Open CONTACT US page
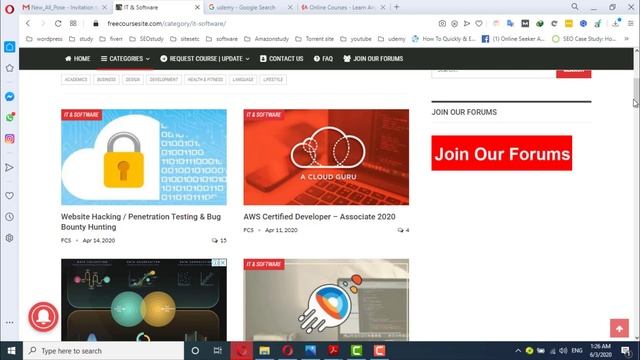The width and height of the screenshot is (640, 360). [x=282, y=59]
